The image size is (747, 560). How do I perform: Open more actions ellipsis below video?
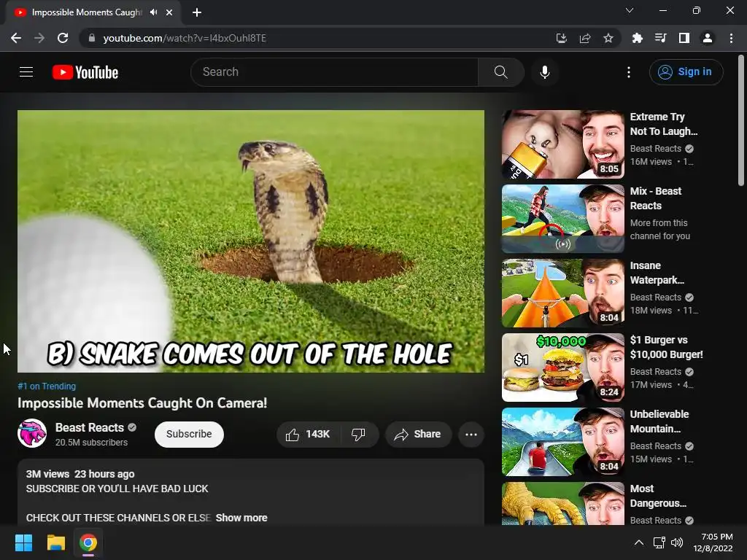pos(471,435)
